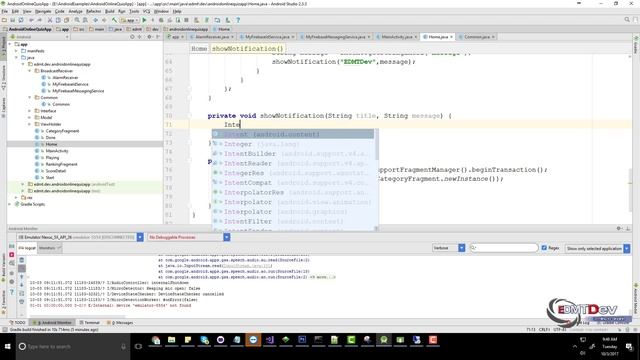Open the Tools menu
640x360 pixels.
click(134, 11)
